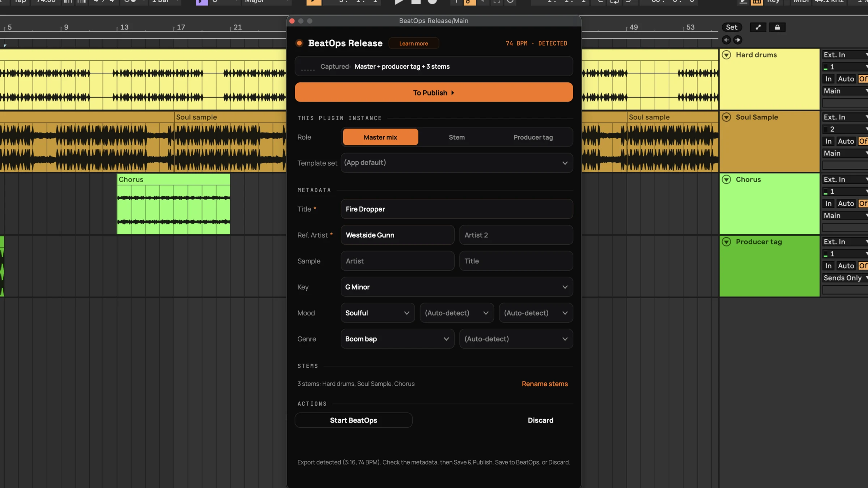Click '3 stems: Hard drums, Soul Sample, Chorus' text
The height and width of the screenshot is (488, 868).
point(356,384)
